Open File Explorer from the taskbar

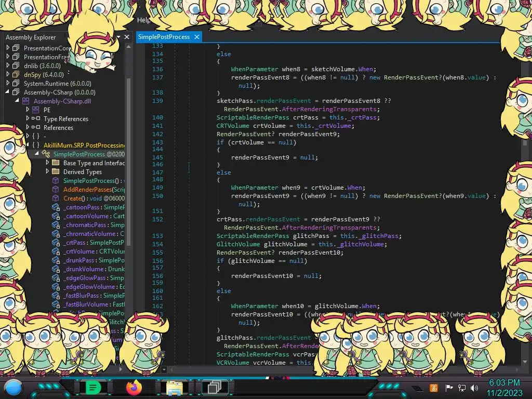(174, 388)
